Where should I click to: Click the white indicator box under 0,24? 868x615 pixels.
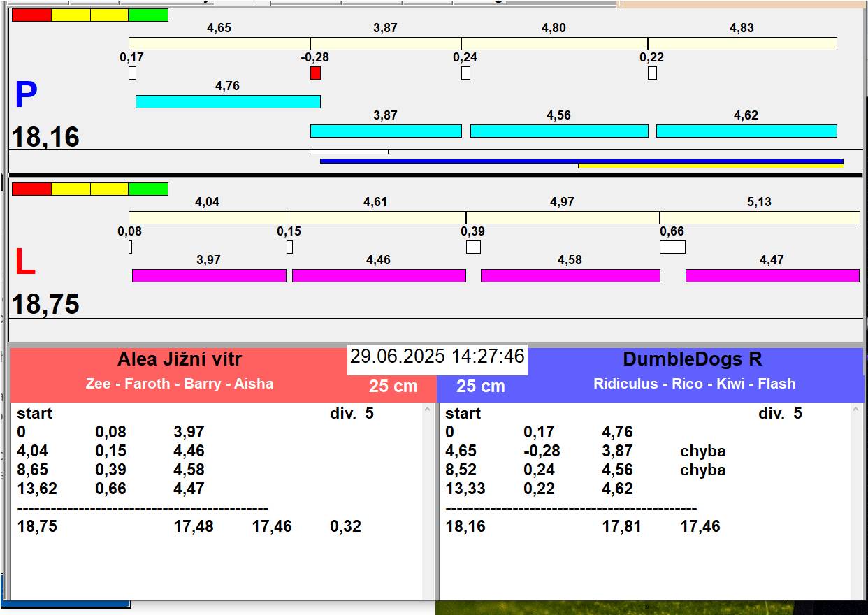pyautogui.click(x=465, y=73)
